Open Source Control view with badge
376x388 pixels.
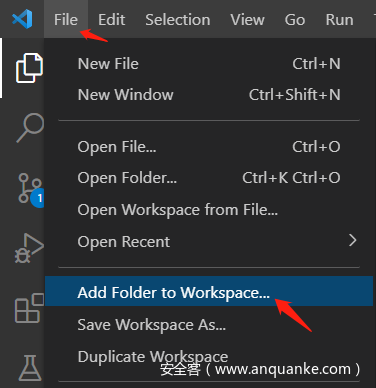(31, 190)
